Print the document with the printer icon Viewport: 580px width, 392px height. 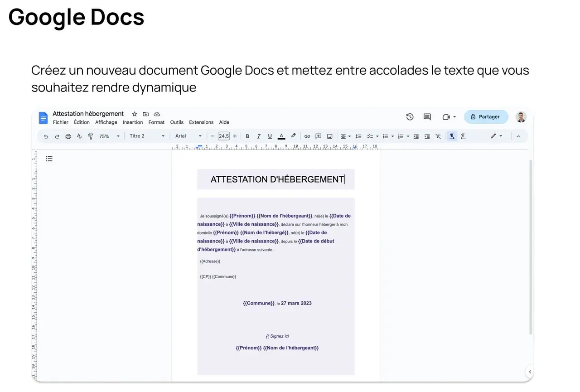point(68,136)
